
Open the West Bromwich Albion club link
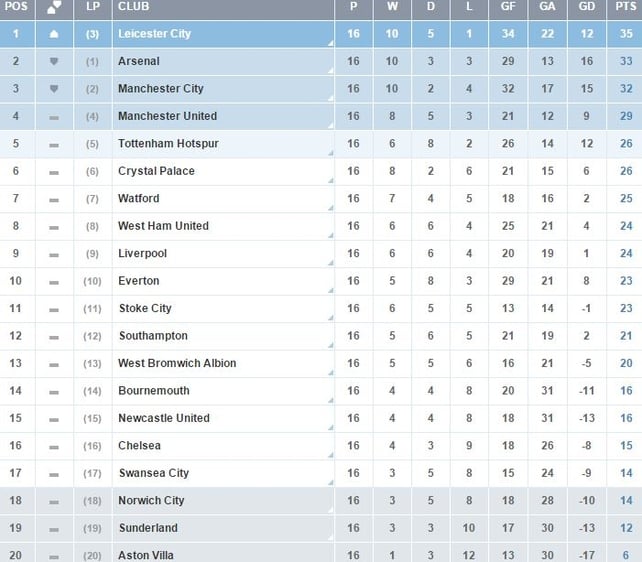tap(177, 364)
